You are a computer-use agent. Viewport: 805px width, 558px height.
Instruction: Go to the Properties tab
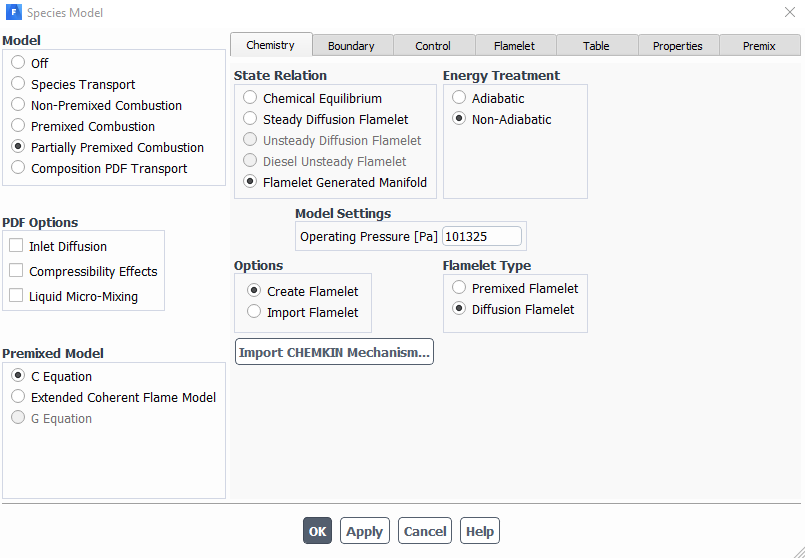tap(677, 46)
